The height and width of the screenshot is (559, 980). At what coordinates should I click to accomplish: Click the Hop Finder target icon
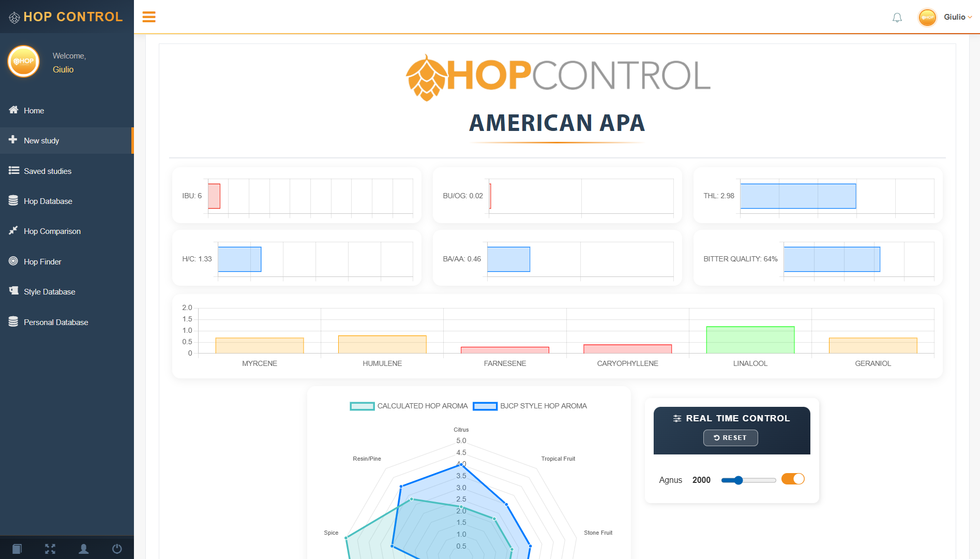coord(13,261)
